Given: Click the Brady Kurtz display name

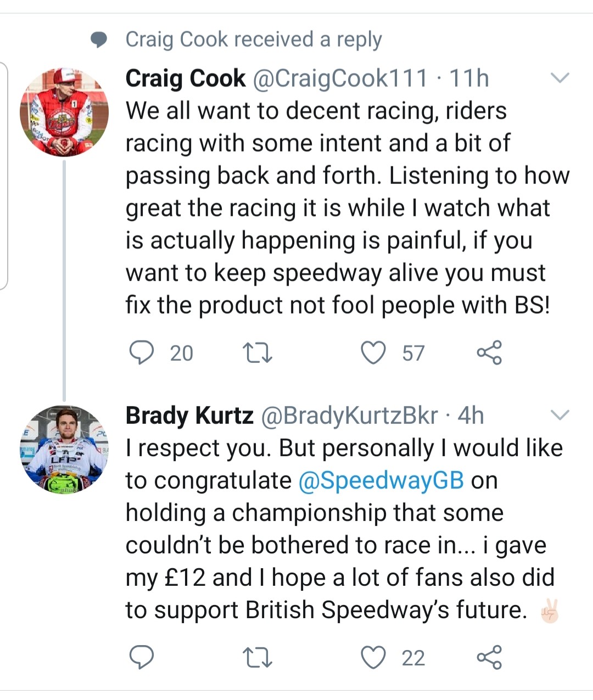Looking at the screenshot, I should click(189, 416).
